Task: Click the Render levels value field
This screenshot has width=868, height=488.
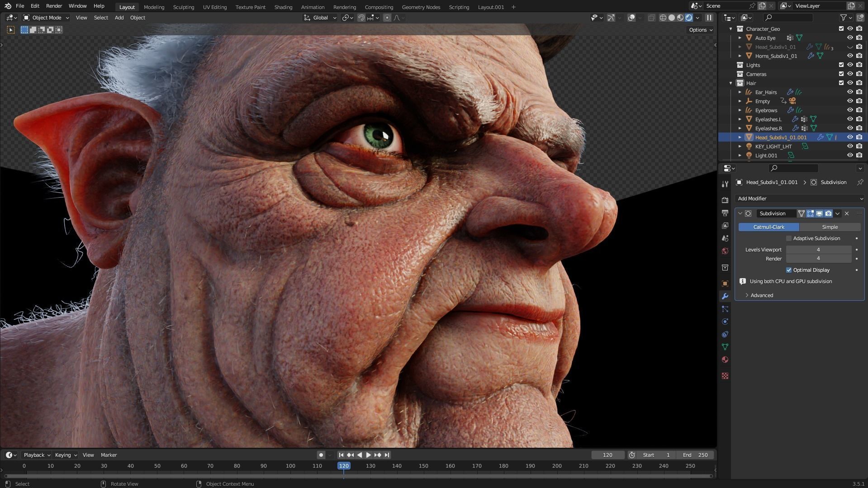Action: click(x=818, y=259)
